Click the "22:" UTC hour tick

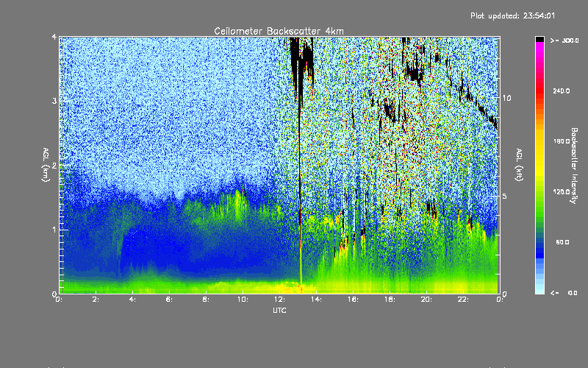click(x=463, y=300)
